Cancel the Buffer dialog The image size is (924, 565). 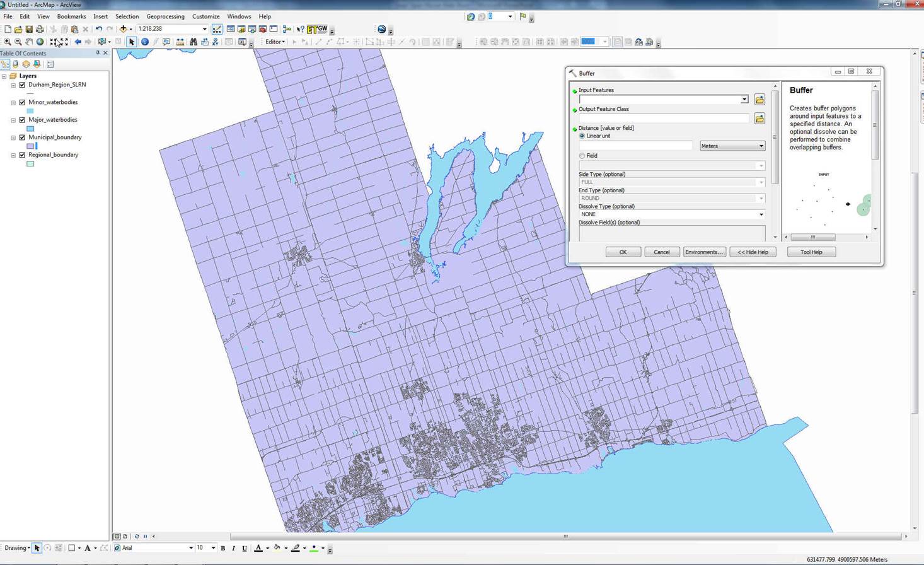pos(662,252)
